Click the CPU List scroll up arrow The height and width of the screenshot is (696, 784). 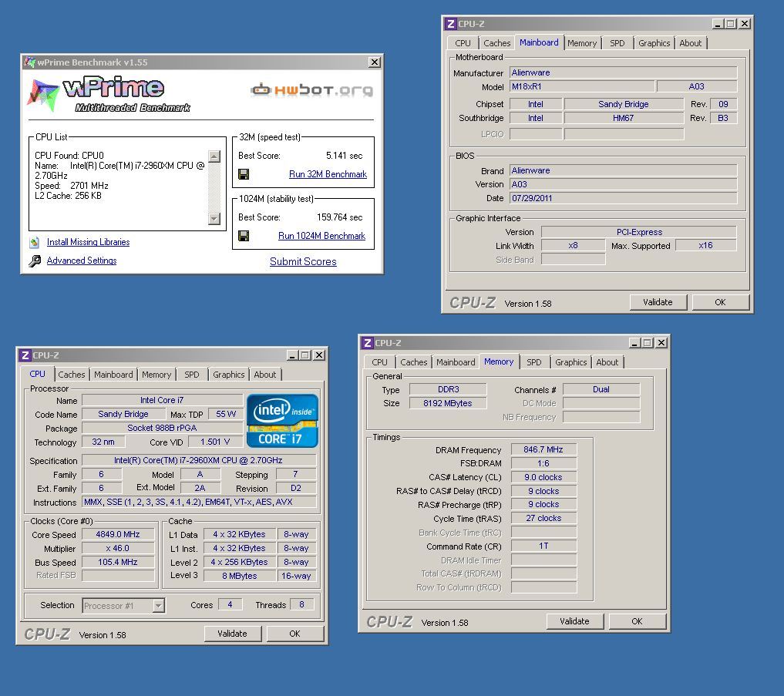click(x=214, y=156)
